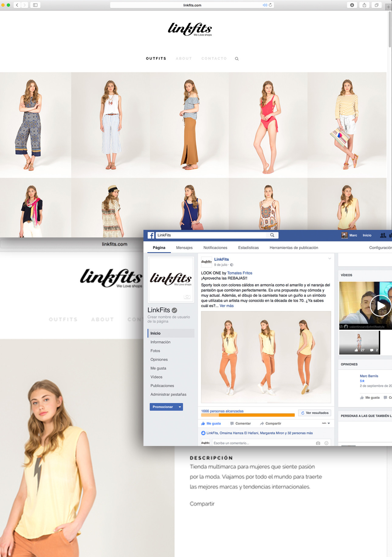Select Administrar pestañas in the sidebar
392x557 pixels.
(x=168, y=394)
